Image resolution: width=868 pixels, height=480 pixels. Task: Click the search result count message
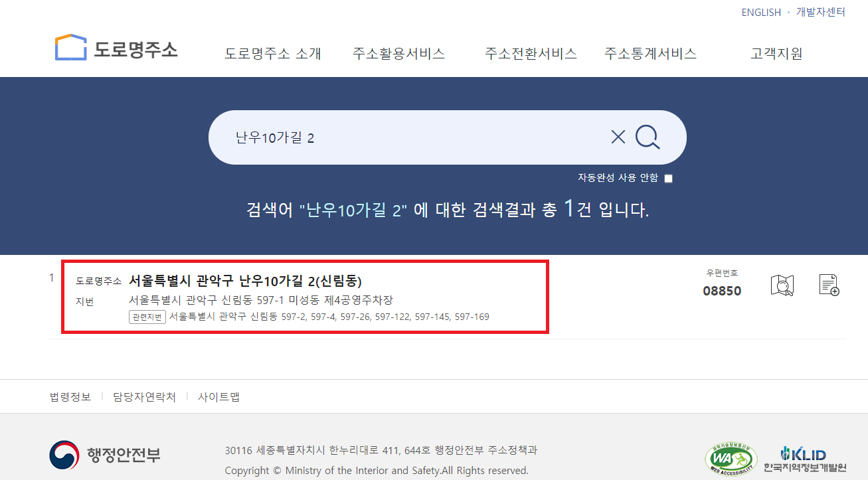point(448,210)
